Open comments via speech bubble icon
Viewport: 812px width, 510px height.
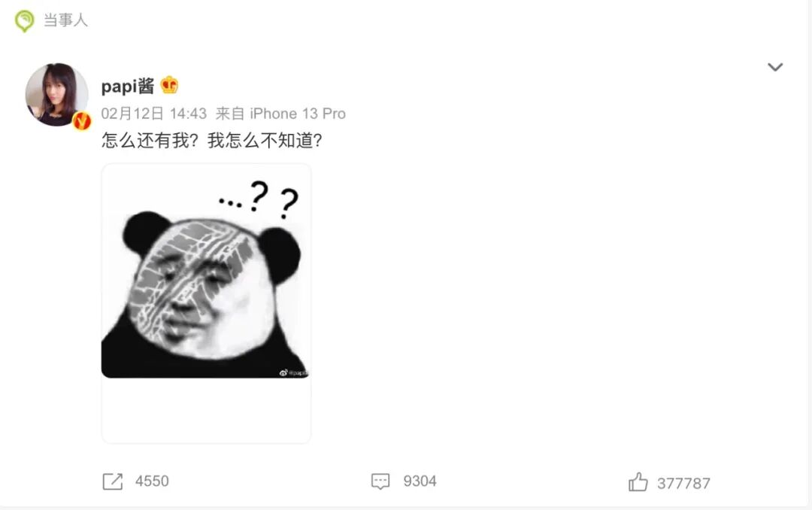(380, 481)
